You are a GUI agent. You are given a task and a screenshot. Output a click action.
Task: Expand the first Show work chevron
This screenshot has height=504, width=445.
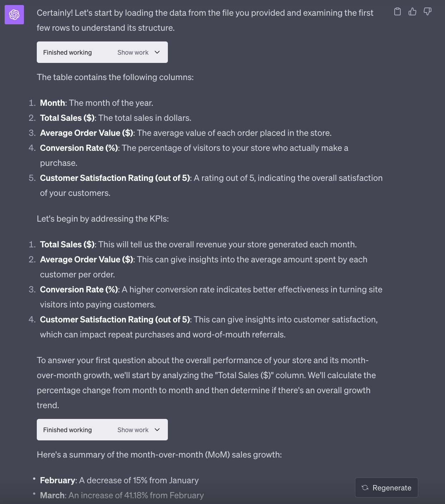[x=157, y=52]
